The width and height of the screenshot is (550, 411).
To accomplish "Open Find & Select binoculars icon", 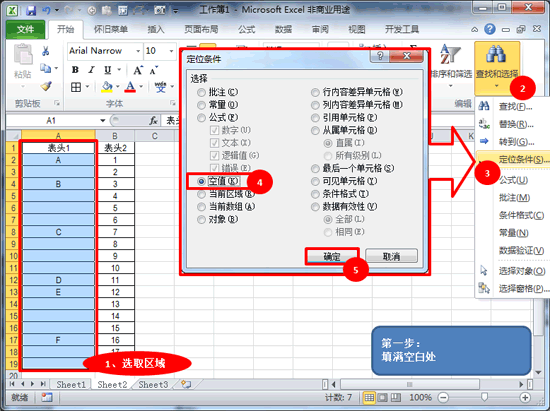I will 496,54.
